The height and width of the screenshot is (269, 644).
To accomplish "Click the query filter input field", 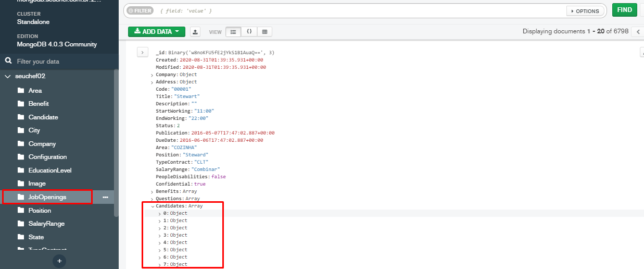I will (359, 11).
